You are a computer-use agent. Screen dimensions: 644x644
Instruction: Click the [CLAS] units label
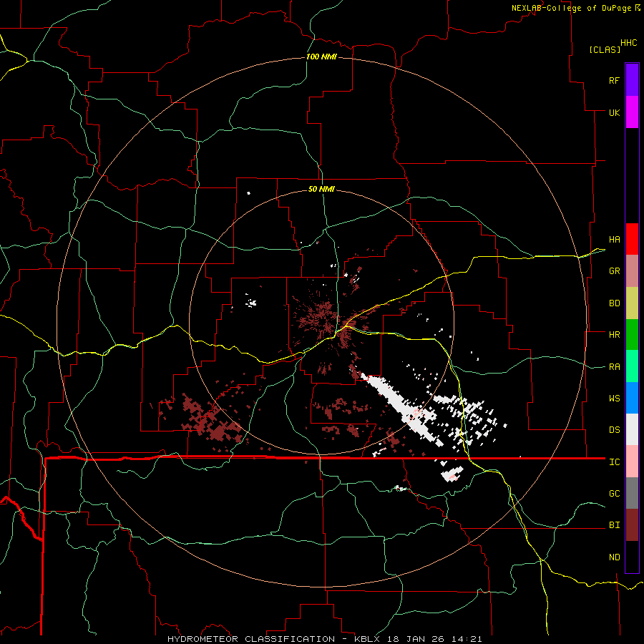605,49
